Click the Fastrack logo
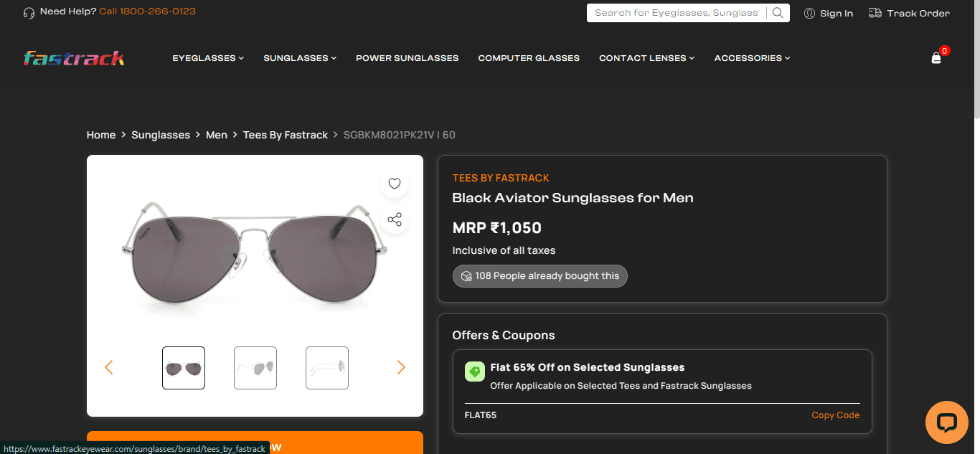This screenshot has height=454, width=980. pos(74,58)
